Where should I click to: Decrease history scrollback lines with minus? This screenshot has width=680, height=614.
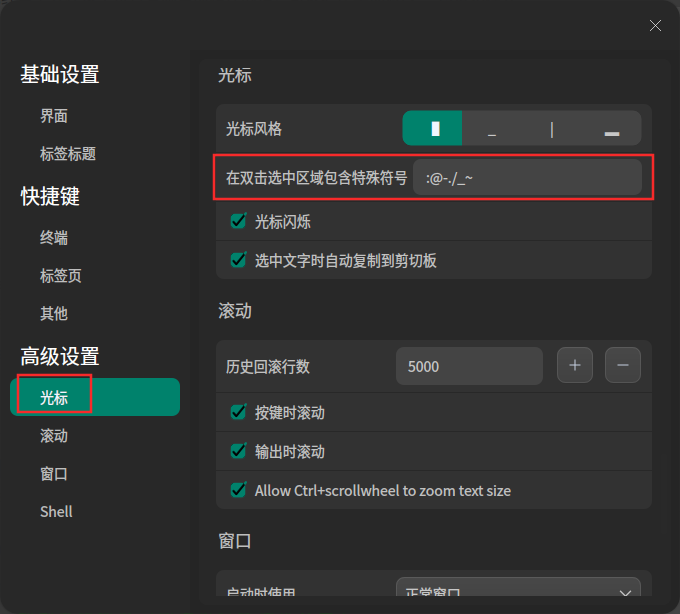pyautogui.click(x=623, y=365)
